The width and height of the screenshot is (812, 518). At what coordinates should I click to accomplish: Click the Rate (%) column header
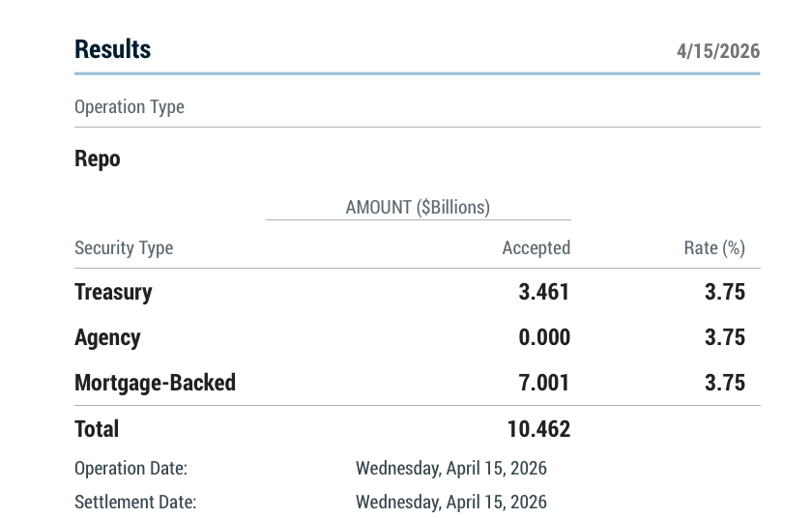(x=714, y=248)
